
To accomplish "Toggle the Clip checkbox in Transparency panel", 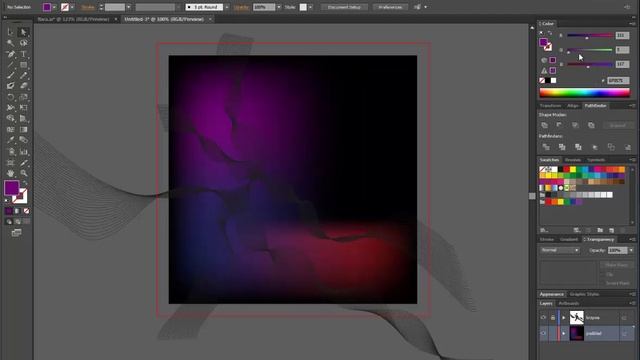I will point(602,275).
